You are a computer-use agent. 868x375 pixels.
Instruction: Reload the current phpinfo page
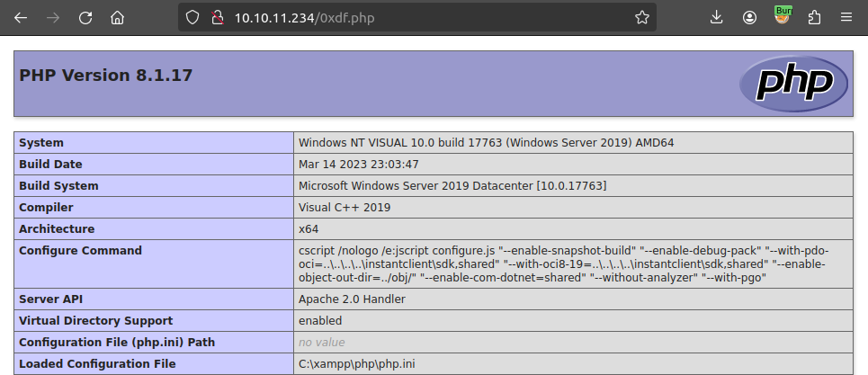(x=85, y=17)
